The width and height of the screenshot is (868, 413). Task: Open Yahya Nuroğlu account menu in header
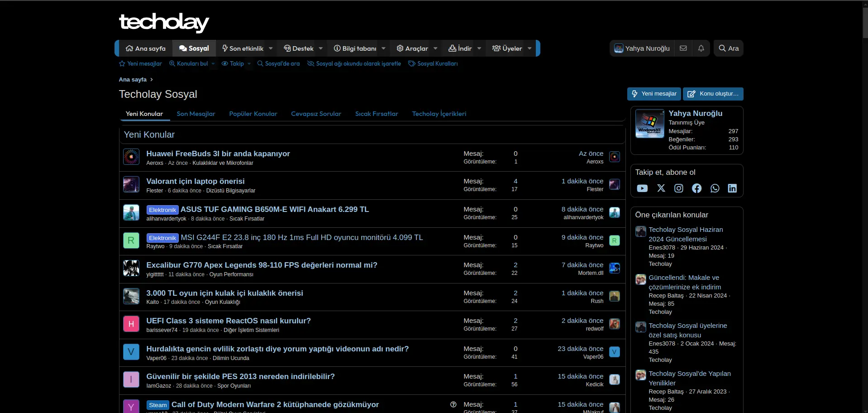642,48
